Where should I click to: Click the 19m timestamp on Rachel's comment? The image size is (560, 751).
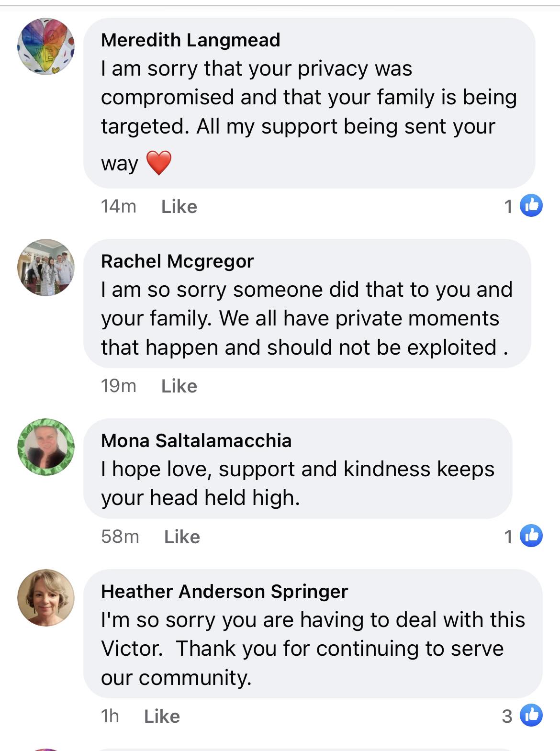[118, 386]
